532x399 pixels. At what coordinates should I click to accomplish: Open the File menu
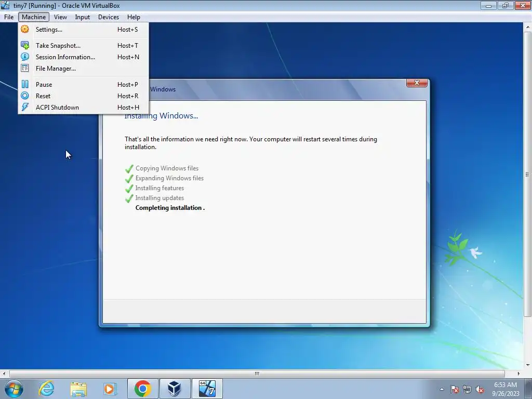[x=9, y=17]
